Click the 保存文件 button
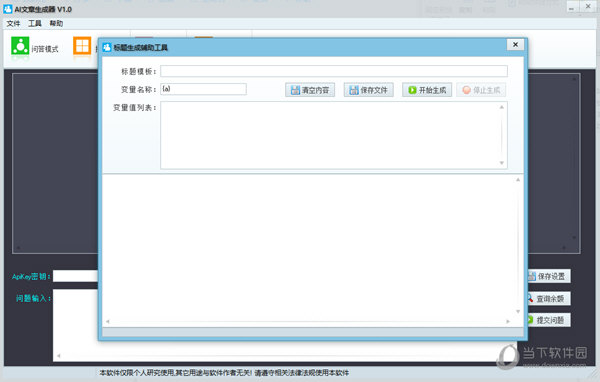600x382 pixels. [x=368, y=90]
